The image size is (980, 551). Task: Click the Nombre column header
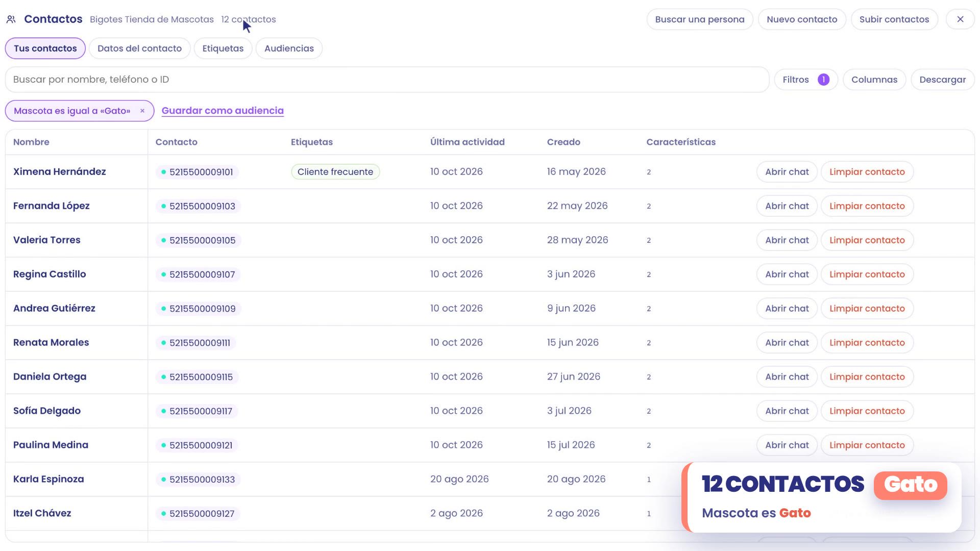click(x=31, y=142)
